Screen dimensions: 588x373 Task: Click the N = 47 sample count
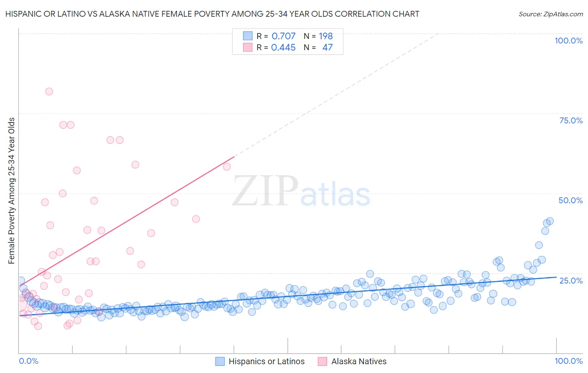318,47
